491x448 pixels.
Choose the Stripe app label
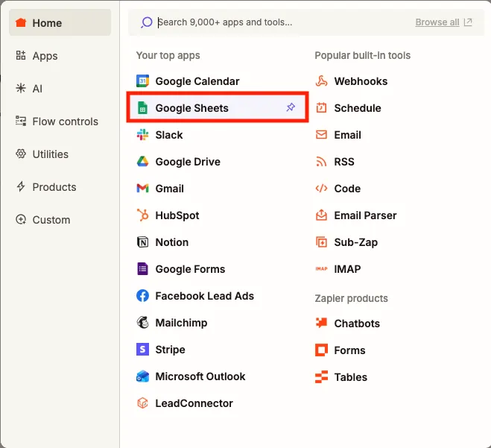[x=170, y=350]
